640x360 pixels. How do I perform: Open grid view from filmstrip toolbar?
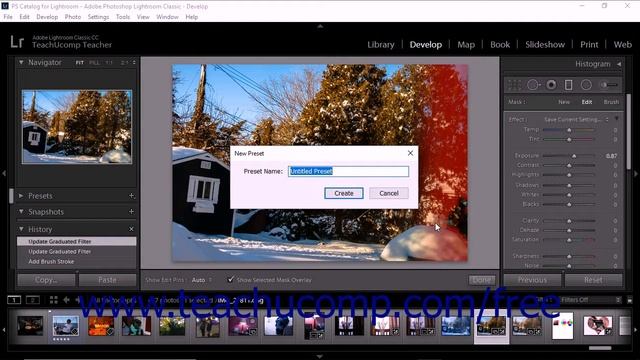coord(53,300)
